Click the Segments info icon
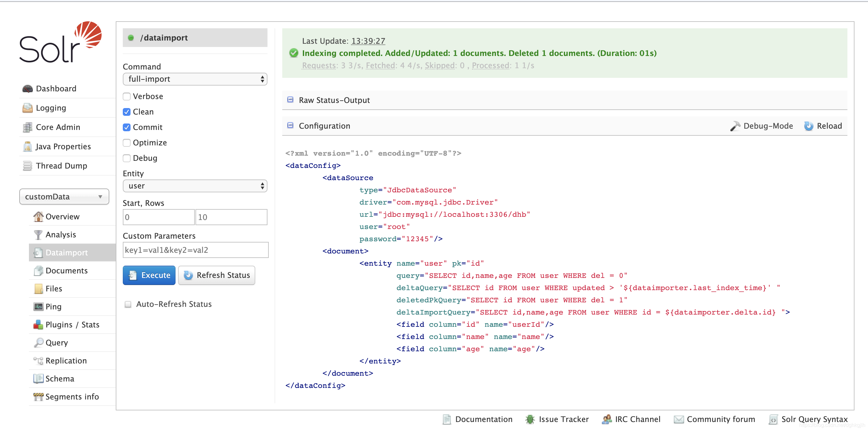The width and height of the screenshot is (868, 431). (x=38, y=397)
